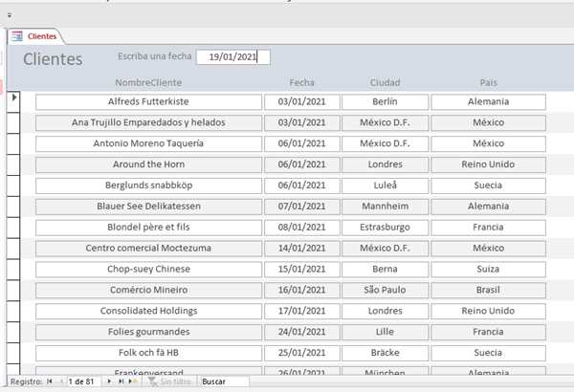Click Francia in the Folies gourmandes row
Screen dimensions: 574x392
pos(488,332)
